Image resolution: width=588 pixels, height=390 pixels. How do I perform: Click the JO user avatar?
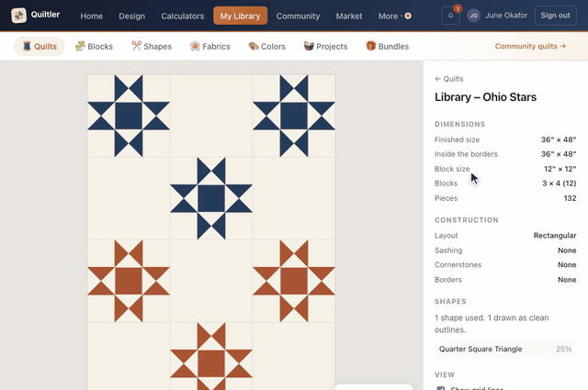tap(474, 16)
